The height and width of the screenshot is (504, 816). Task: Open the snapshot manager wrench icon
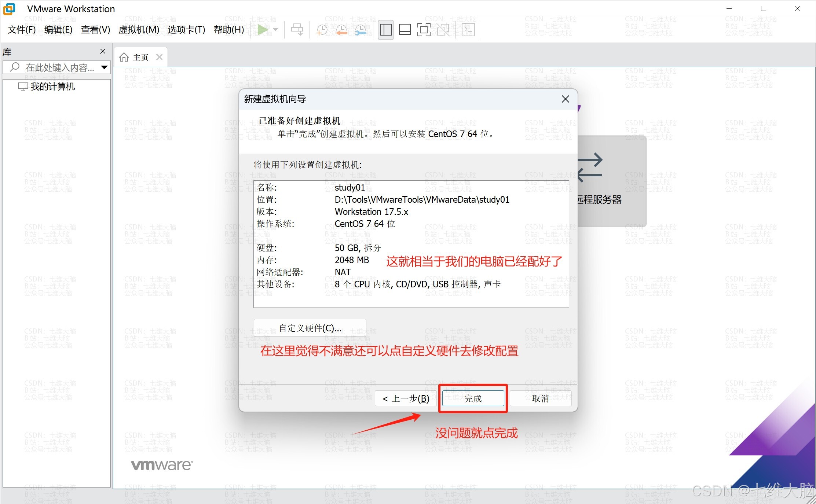[361, 30]
